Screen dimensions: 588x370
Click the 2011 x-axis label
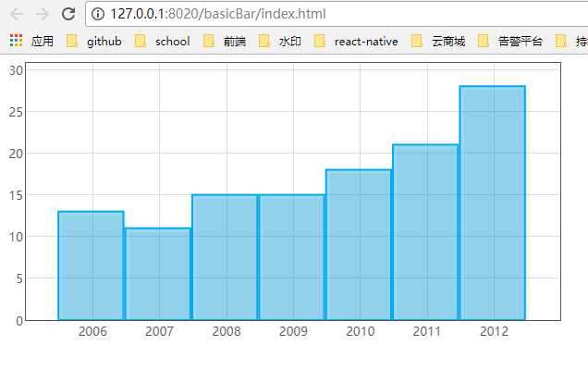click(x=427, y=331)
